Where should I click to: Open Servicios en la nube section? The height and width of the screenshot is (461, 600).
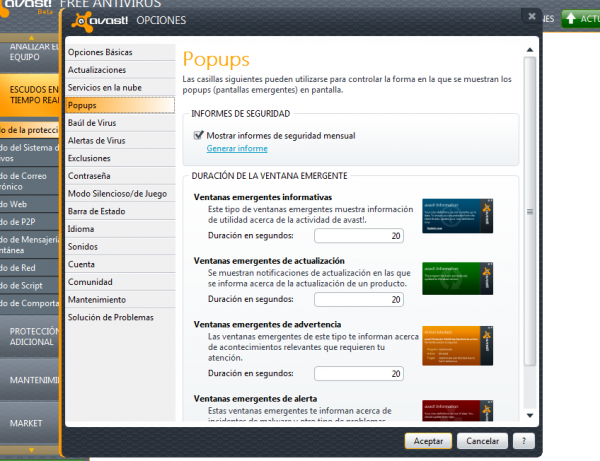pyautogui.click(x=120, y=87)
